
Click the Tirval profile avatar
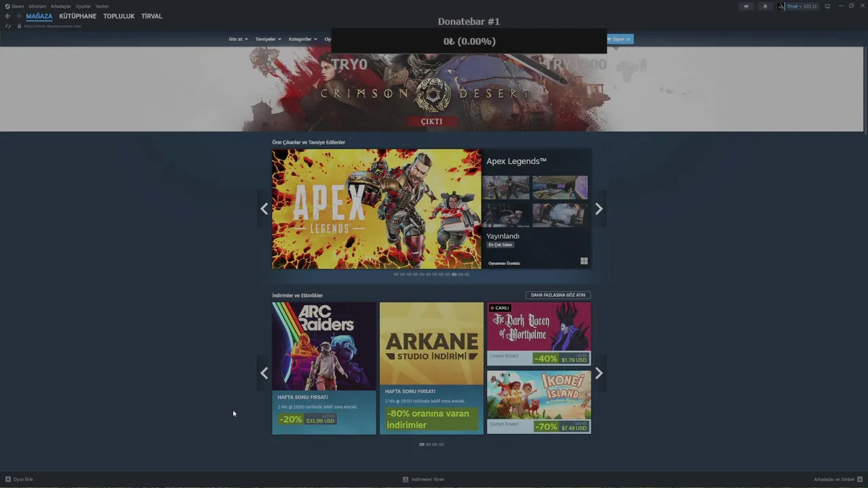(781, 6)
